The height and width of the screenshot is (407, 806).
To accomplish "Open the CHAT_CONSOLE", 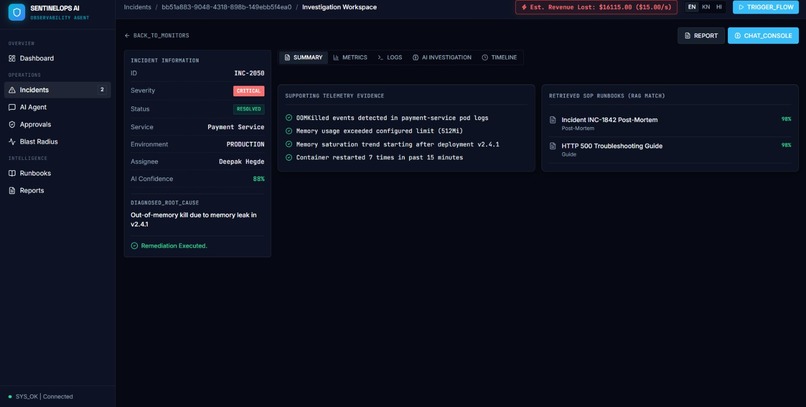I will [763, 35].
